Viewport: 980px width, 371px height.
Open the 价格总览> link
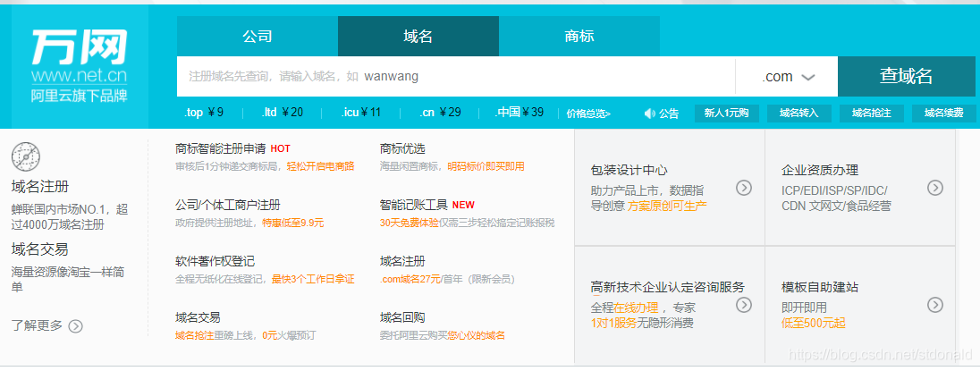click(x=588, y=114)
